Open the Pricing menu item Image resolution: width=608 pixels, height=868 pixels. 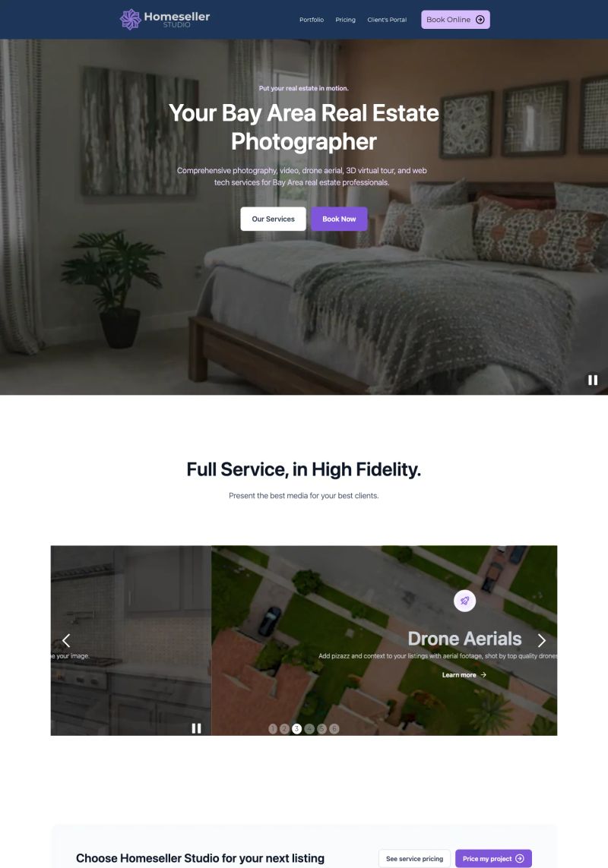point(345,20)
